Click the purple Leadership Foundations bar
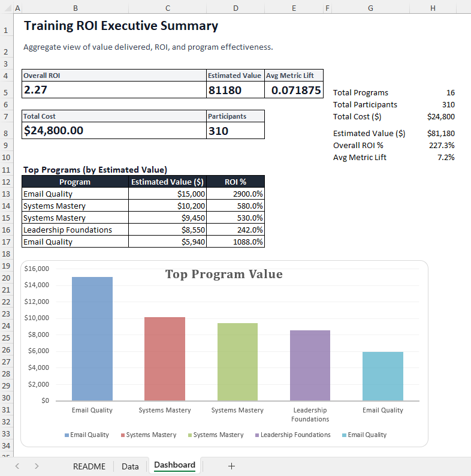The height and width of the screenshot is (476, 471). (310, 366)
